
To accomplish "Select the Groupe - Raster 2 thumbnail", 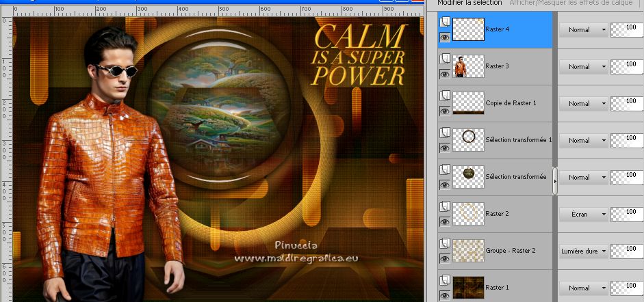I will [x=468, y=251].
